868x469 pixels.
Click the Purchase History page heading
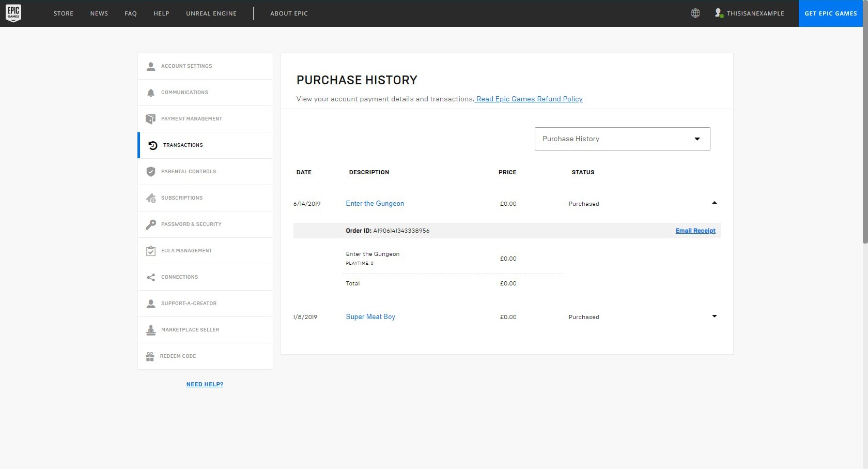[357, 80]
